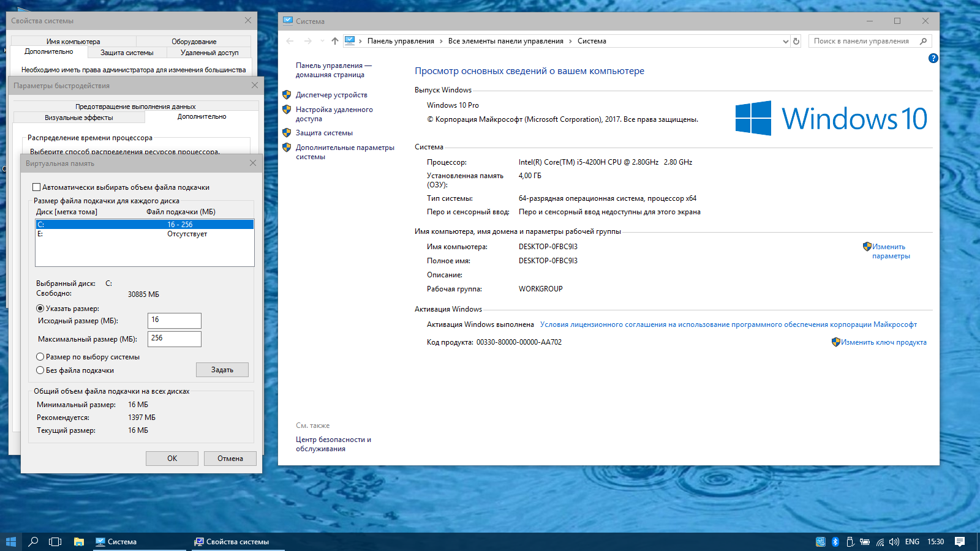Go up one level in the address bar

(x=334, y=41)
